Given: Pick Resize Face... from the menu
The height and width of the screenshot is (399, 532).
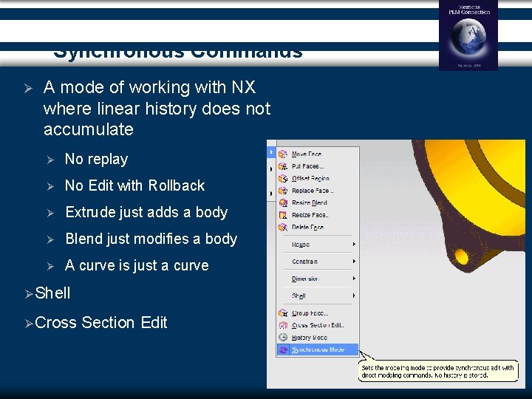Looking at the screenshot, I should [318, 215].
